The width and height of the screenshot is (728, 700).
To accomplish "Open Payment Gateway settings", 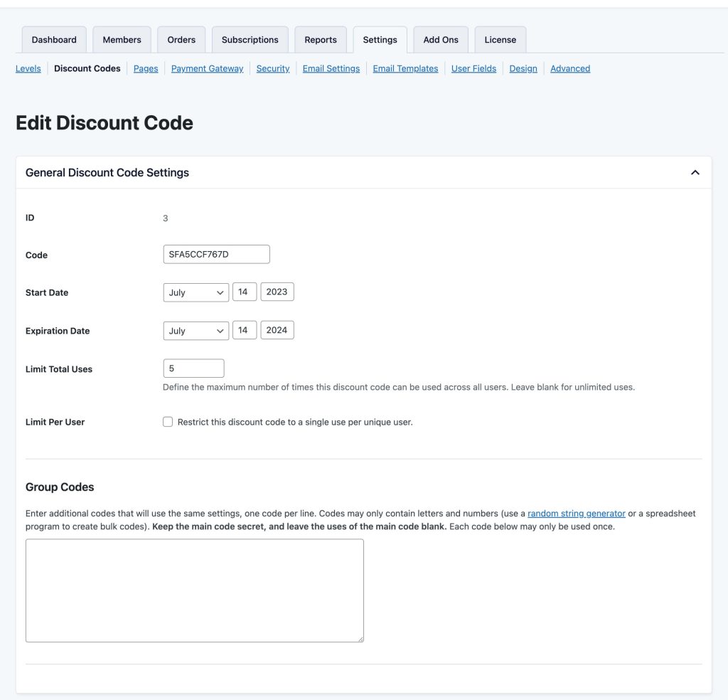I will pyautogui.click(x=207, y=68).
